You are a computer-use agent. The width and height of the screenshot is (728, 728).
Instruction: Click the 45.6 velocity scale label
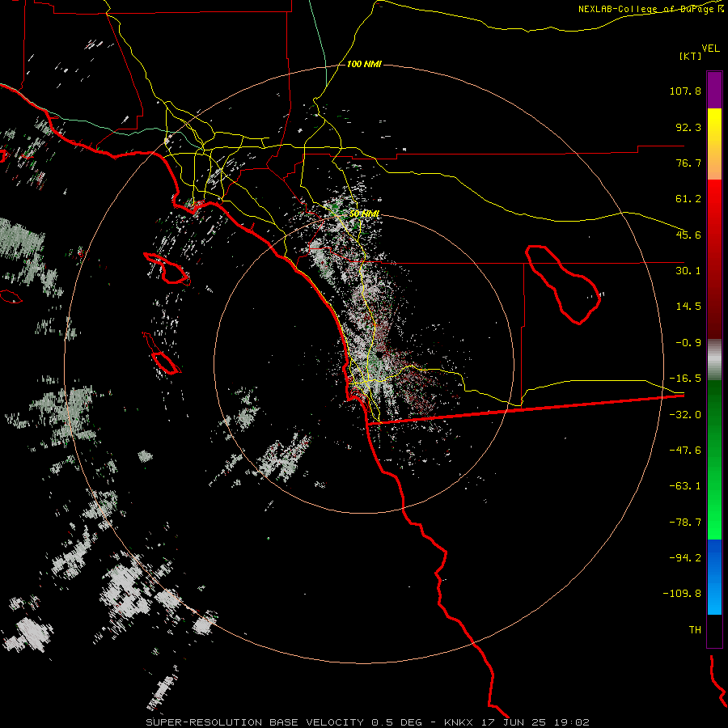(x=688, y=235)
